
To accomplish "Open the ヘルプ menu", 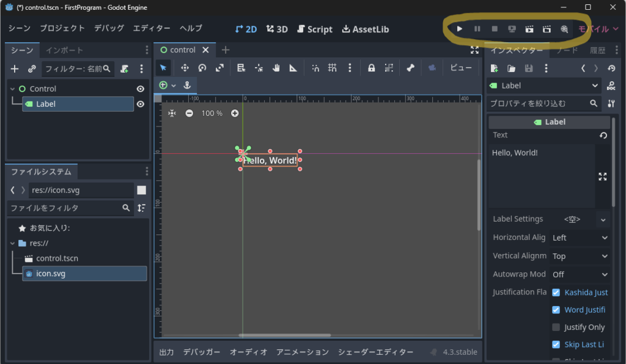I will pyautogui.click(x=191, y=28).
